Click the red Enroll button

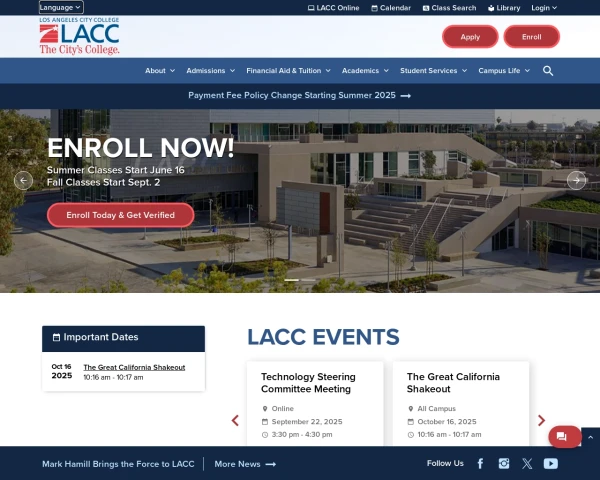(532, 37)
